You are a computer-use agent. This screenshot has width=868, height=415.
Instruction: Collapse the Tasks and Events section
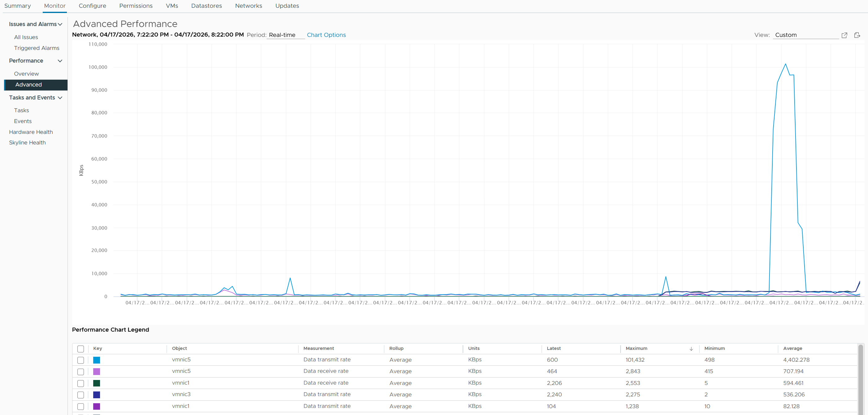click(x=60, y=98)
